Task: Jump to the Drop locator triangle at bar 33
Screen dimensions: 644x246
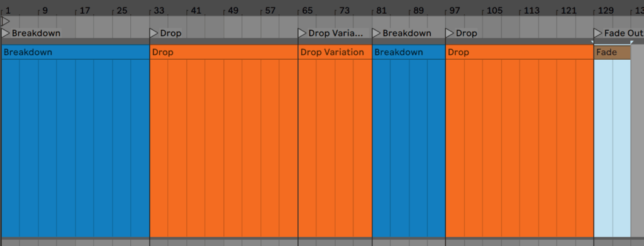Action: [x=153, y=33]
